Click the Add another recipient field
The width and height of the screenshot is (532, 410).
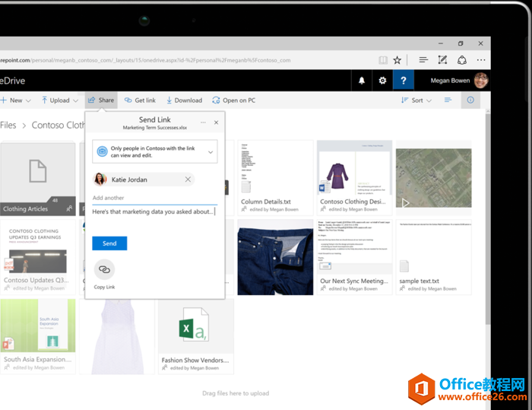tap(154, 198)
